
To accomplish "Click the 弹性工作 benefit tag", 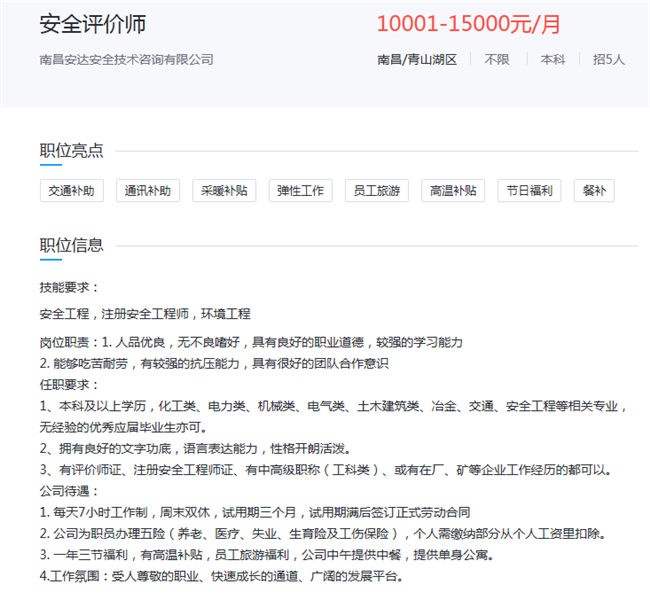I will [x=301, y=190].
